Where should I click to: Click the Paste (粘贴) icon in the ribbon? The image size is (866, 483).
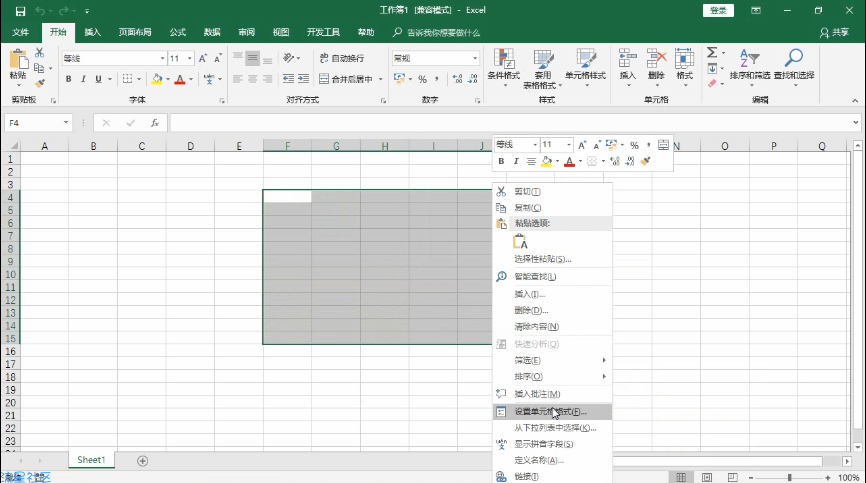18,60
